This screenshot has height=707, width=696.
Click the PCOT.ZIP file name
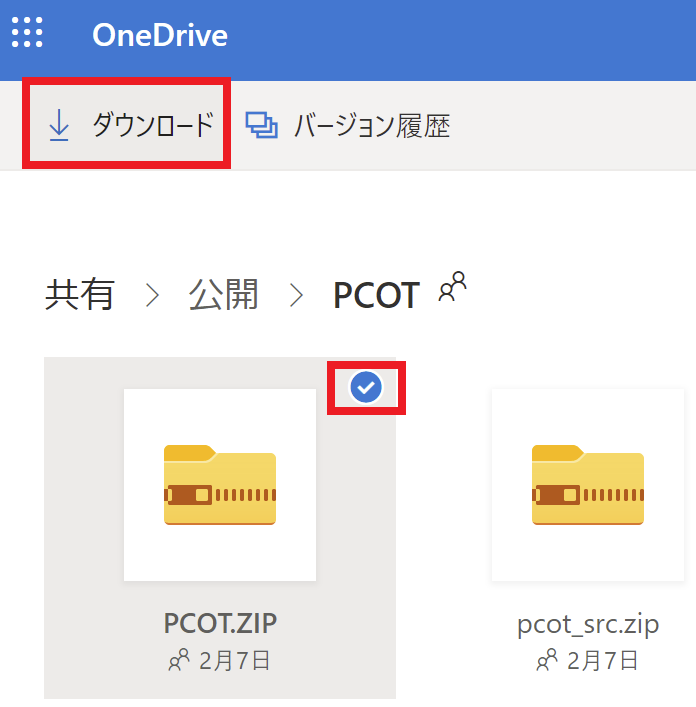tap(220, 624)
